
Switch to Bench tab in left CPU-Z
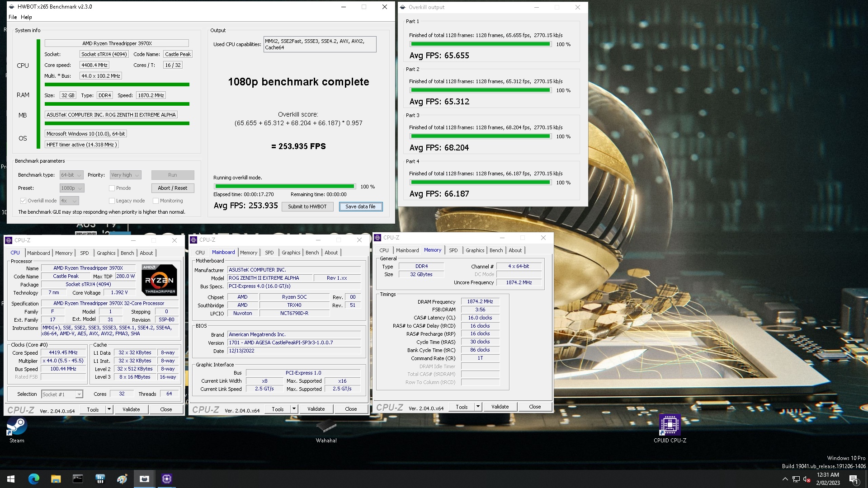(127, 253)
